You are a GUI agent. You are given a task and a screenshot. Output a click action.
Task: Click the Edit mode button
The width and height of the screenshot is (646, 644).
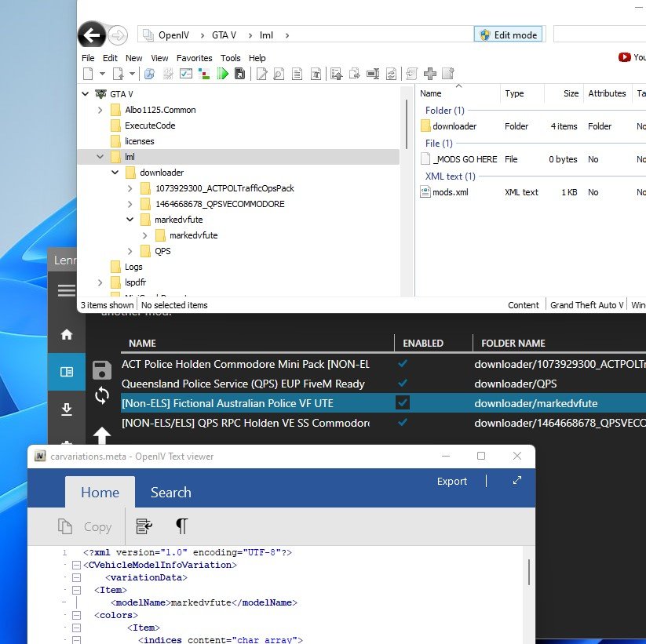(x=508, y=35)
